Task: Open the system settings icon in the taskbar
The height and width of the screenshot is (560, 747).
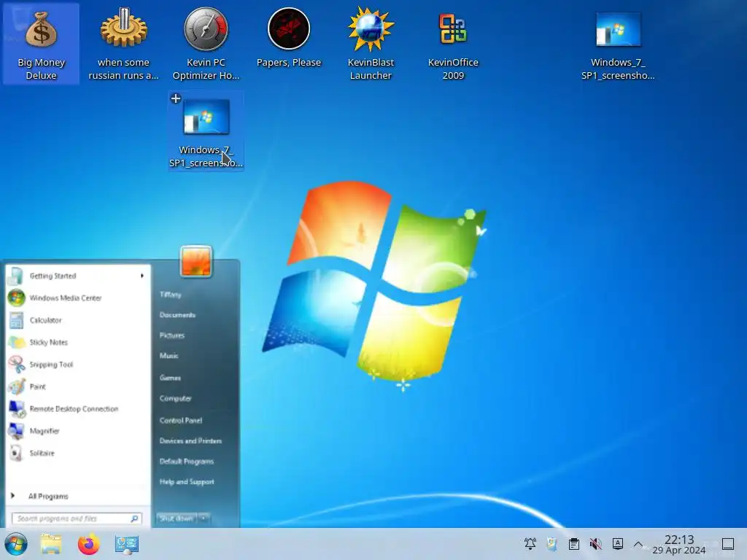Action: click(x=127, y=544)
